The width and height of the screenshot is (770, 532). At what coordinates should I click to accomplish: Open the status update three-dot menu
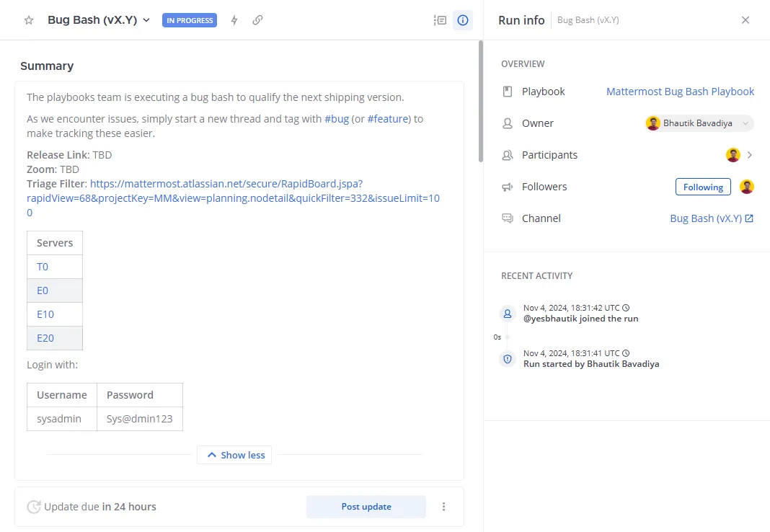[x=443, y=507]
